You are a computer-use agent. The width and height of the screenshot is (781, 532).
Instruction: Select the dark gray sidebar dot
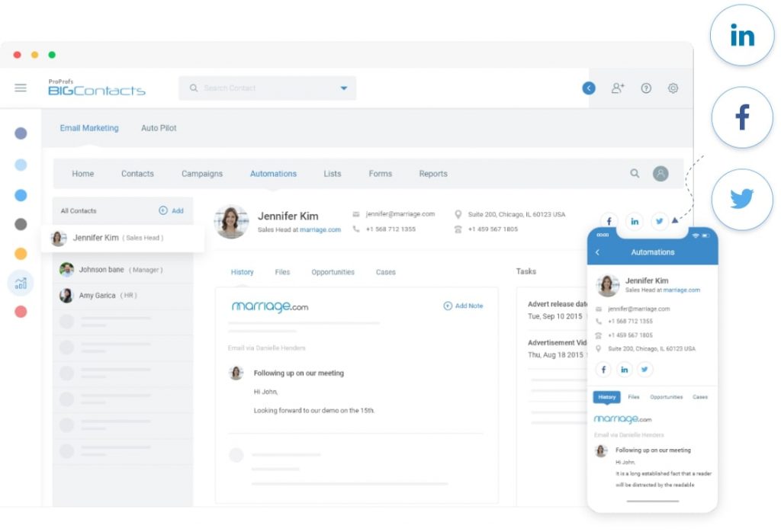pos(21,224)
